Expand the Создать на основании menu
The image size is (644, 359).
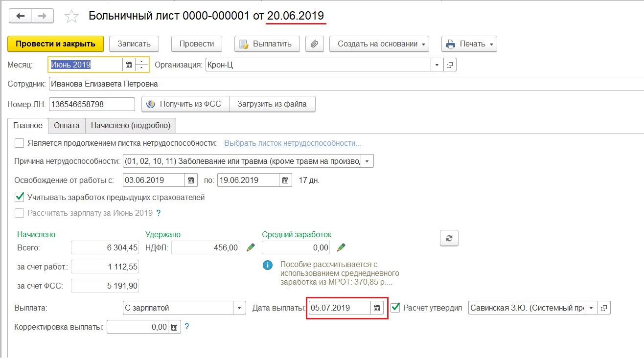(x=379, y=44)
